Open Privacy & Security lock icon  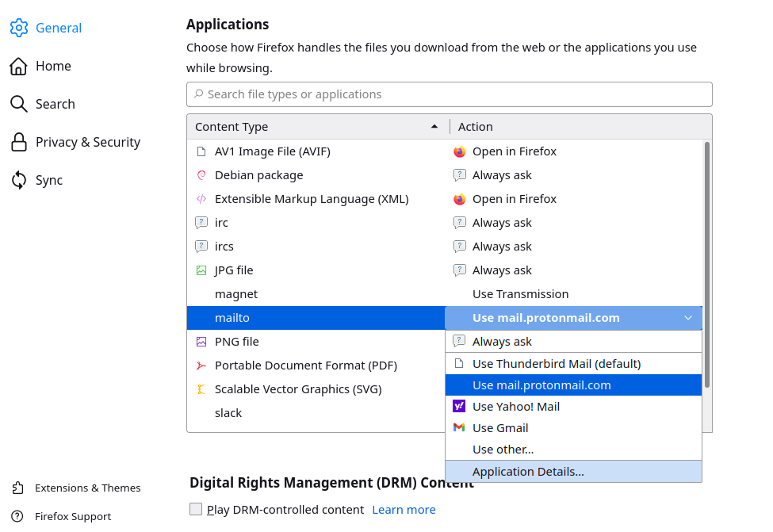(x=19, y=142)
